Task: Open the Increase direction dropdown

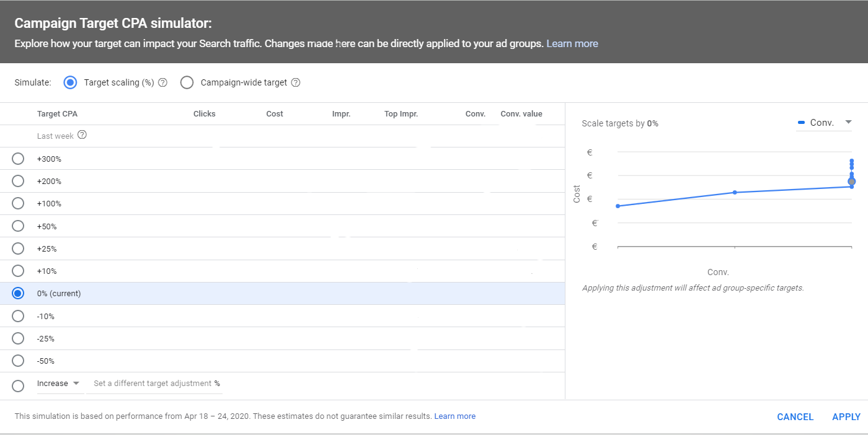Action: click(x=59, y=384)
